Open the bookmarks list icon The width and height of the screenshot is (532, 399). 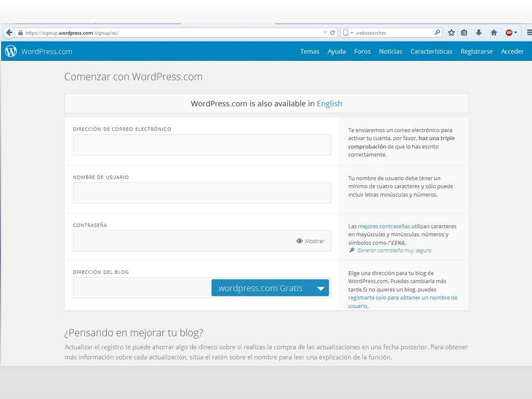pos(464,33)
